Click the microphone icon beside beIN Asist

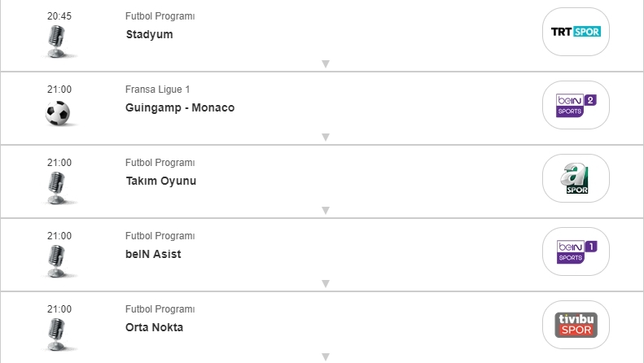point(57,260)
